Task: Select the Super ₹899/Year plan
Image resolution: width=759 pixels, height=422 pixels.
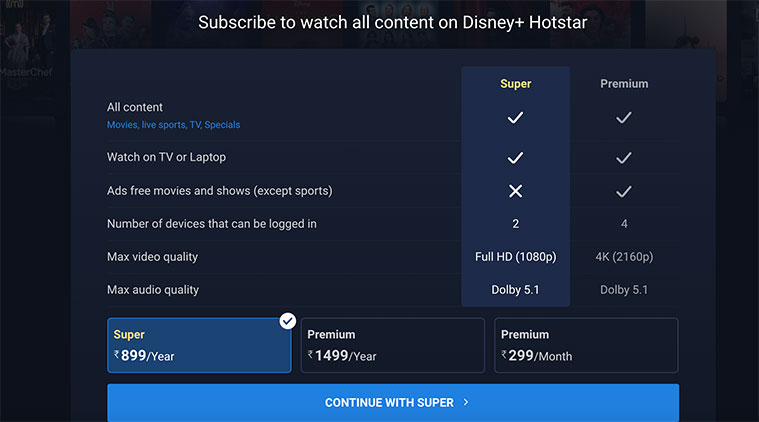Action: [199, 345]
